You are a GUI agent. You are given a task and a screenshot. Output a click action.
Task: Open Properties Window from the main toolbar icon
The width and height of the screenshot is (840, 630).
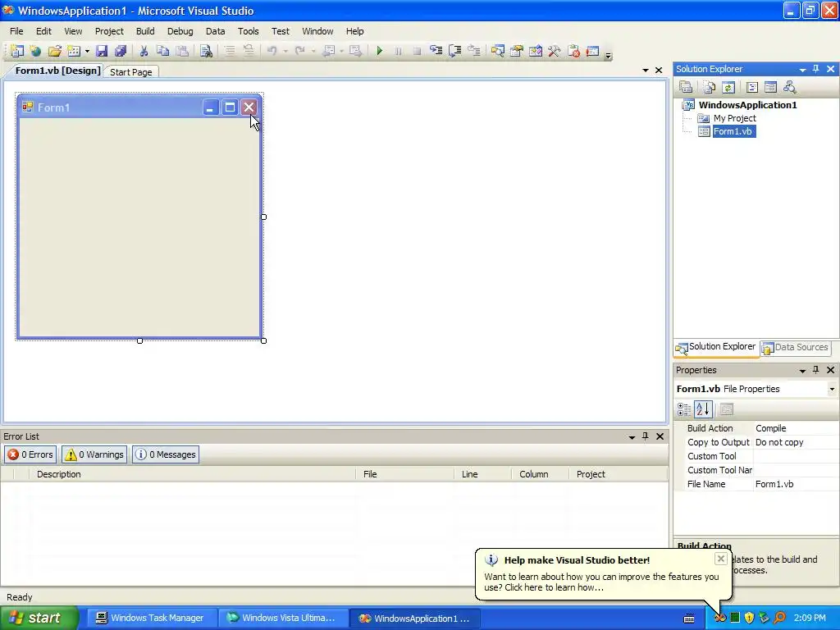coord(517,51)
